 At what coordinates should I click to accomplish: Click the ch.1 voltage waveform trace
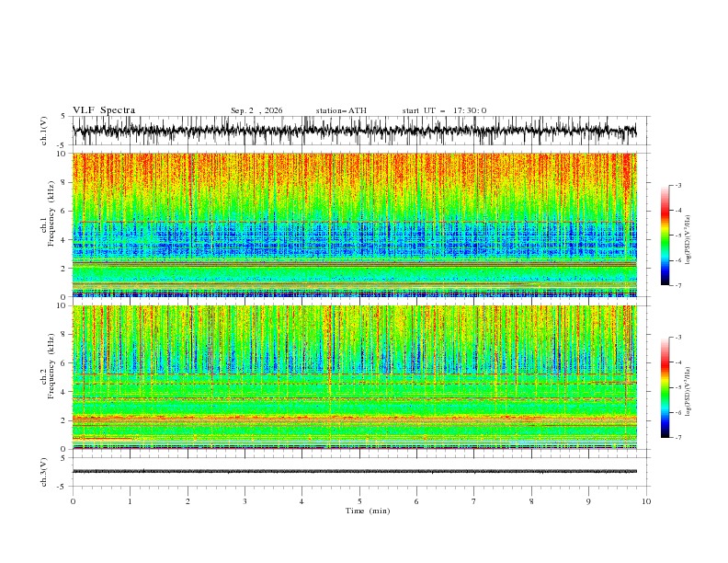click(x=354, y=131)
